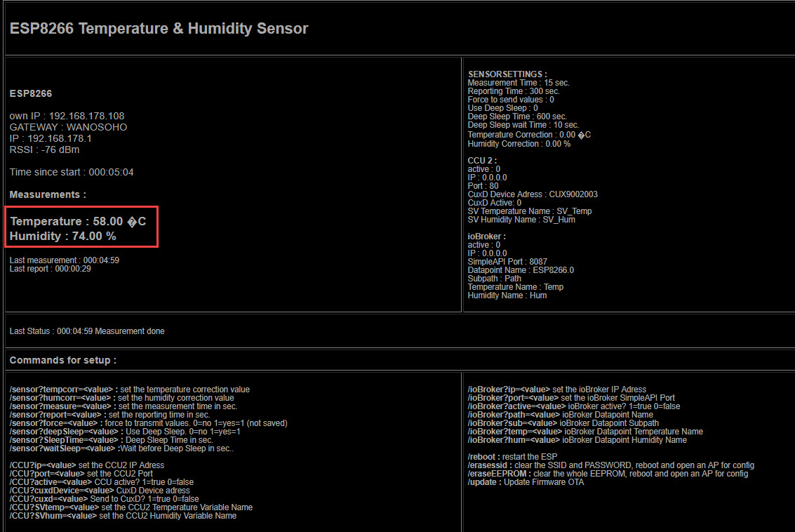The height and width of the screenshot is (532, 795).
Task: Select the Time since start 000:05:04 line
Action: pyautogui.click(x=72, y=173)
